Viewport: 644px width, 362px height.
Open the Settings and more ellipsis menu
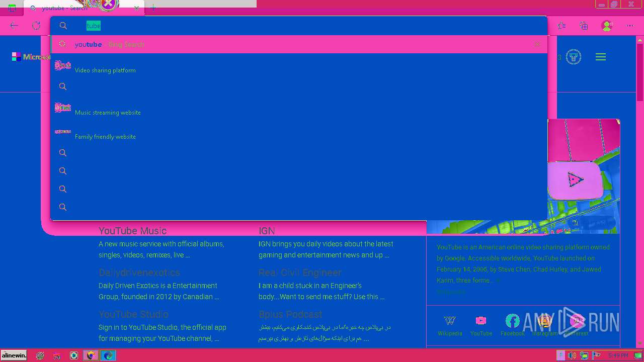point(630,26)
